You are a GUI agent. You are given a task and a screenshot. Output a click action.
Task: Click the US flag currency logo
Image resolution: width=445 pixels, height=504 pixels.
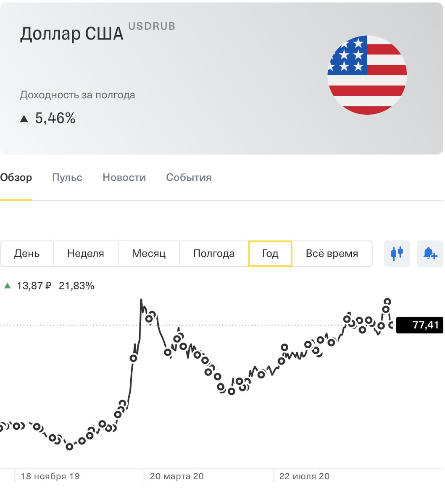tap(367, 75)
